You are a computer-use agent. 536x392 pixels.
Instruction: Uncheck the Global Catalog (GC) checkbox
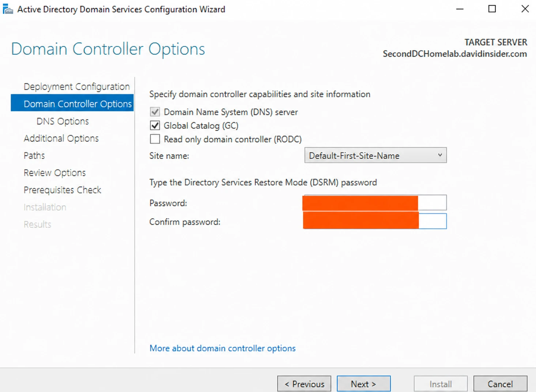[155, 126]
